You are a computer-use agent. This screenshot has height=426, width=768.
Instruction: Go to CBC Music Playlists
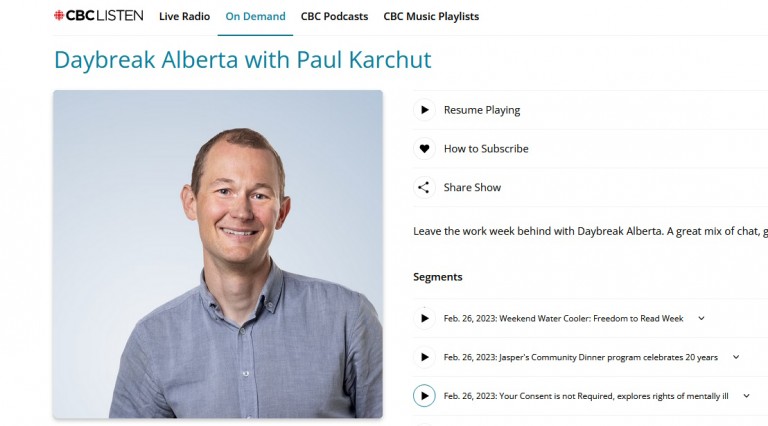click(431, 16)
